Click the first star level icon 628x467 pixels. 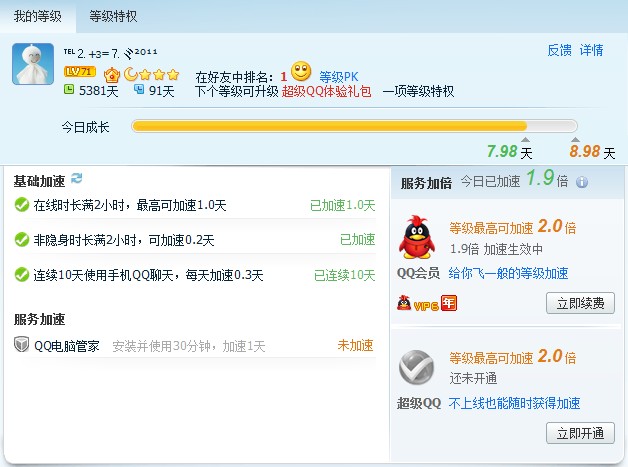(145, 74)
